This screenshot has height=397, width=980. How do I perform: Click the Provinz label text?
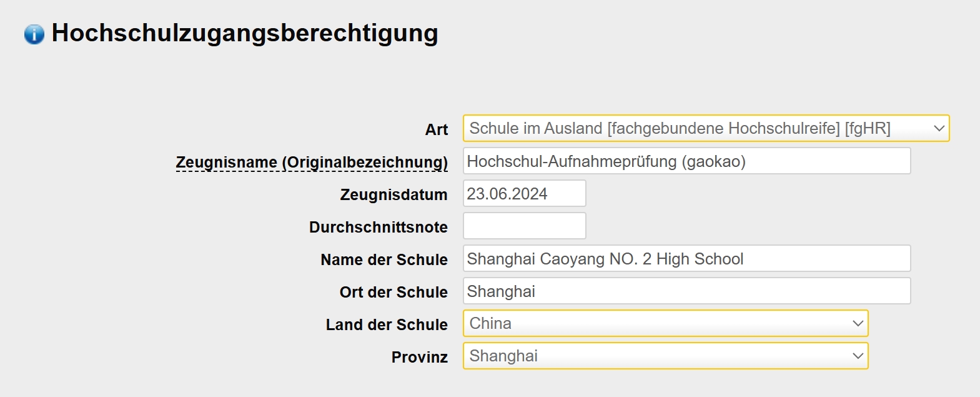[420, 357]
